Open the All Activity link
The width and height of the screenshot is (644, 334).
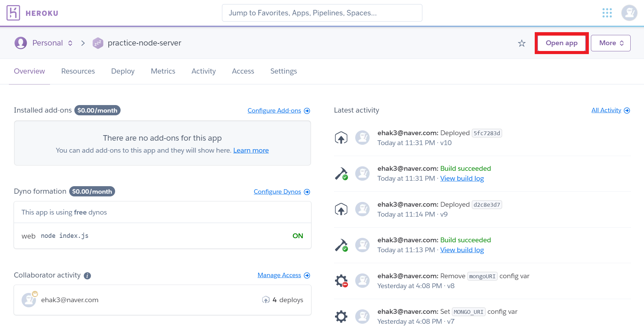tap(606, 110)
